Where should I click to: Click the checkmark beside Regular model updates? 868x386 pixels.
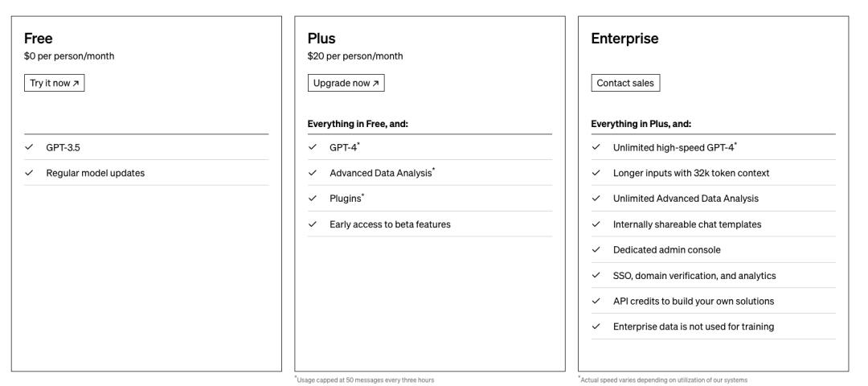coord(30,173)
